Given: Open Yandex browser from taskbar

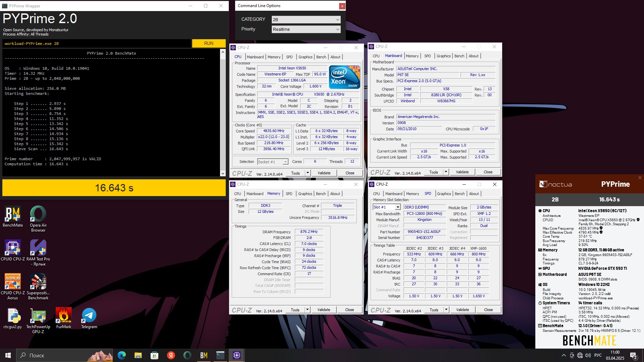Looking at the screenshot, I should pos(171,355).
